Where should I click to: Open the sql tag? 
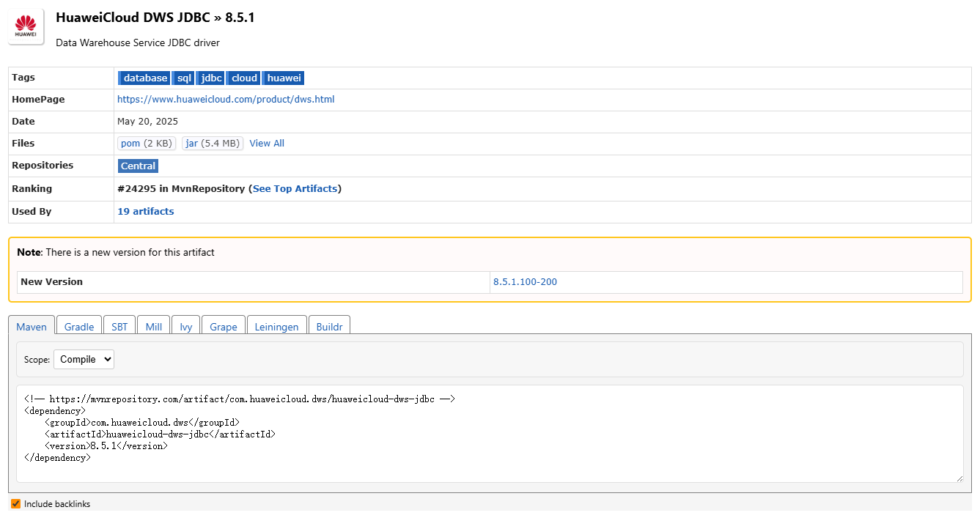coord(183,78)
